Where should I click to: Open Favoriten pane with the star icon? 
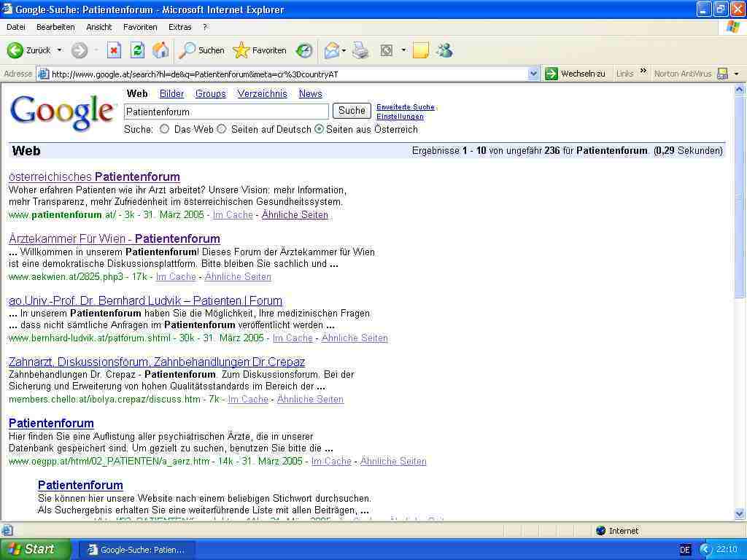[241, 50]
